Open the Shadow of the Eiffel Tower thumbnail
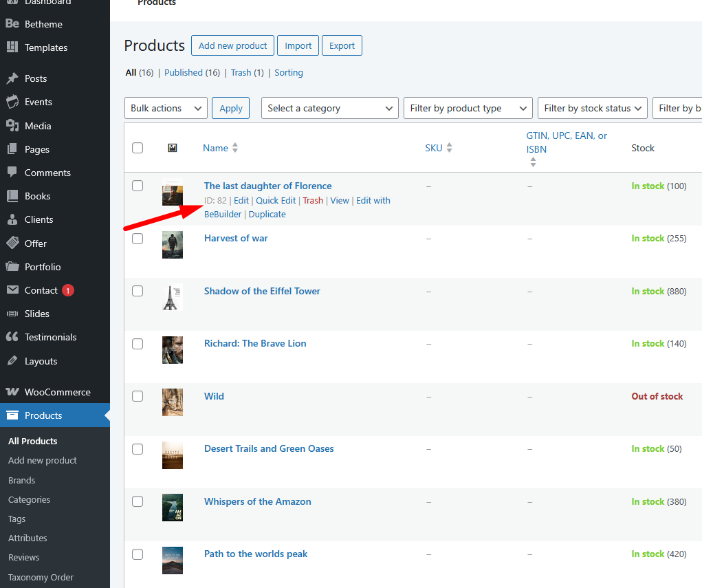 coord(173,298)
